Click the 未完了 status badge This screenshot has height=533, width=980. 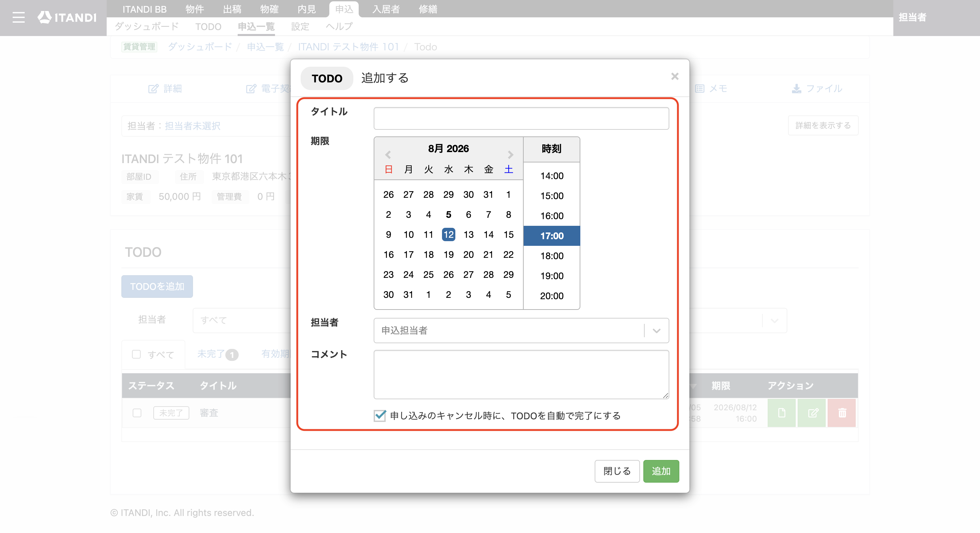point(171,413)
